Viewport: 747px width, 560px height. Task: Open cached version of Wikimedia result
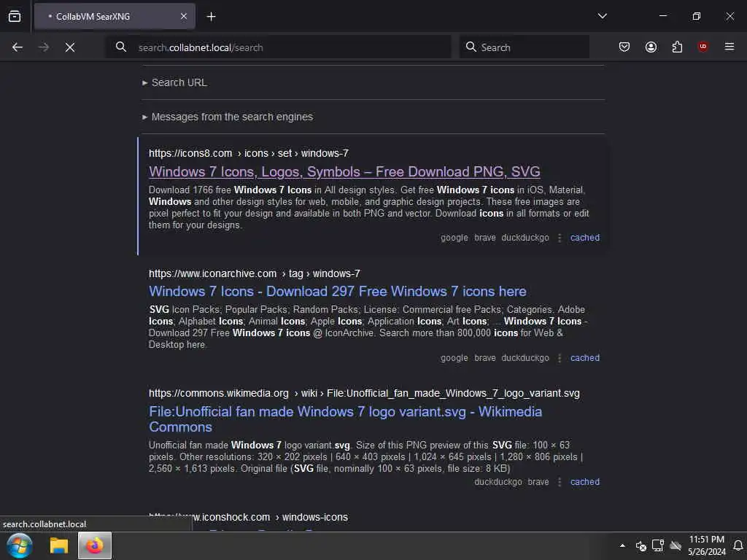pos(585,482)
